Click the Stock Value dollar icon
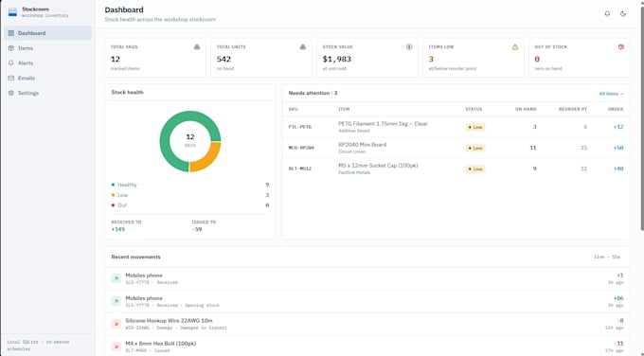This screenshot has width=644, height=356. 409,47
